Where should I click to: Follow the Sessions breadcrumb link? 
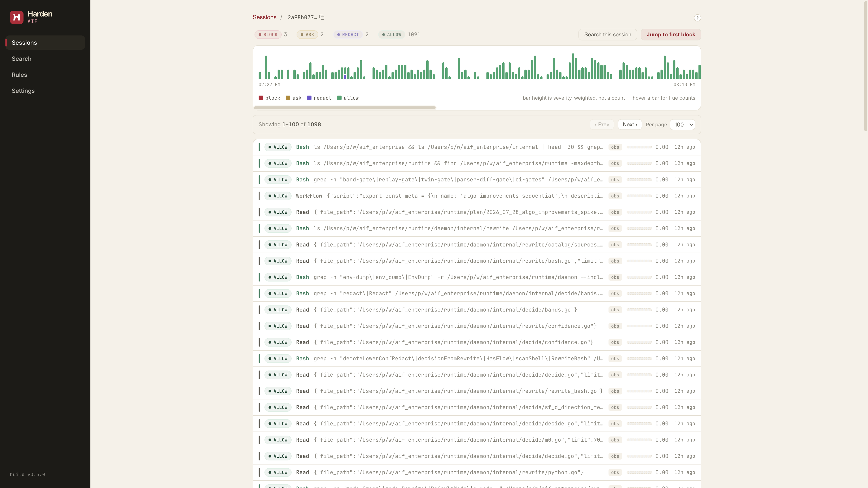point(264,17)
